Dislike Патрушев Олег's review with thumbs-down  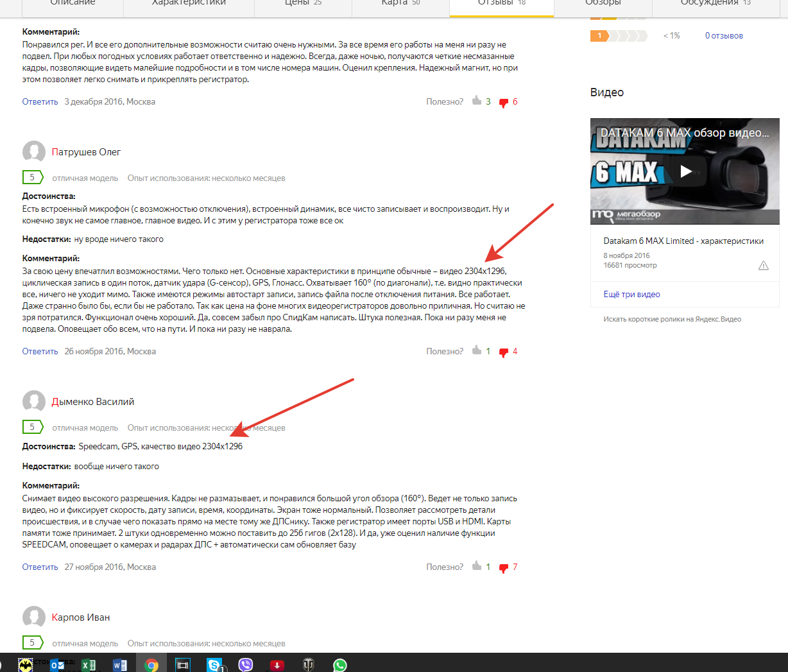(504, 352)
